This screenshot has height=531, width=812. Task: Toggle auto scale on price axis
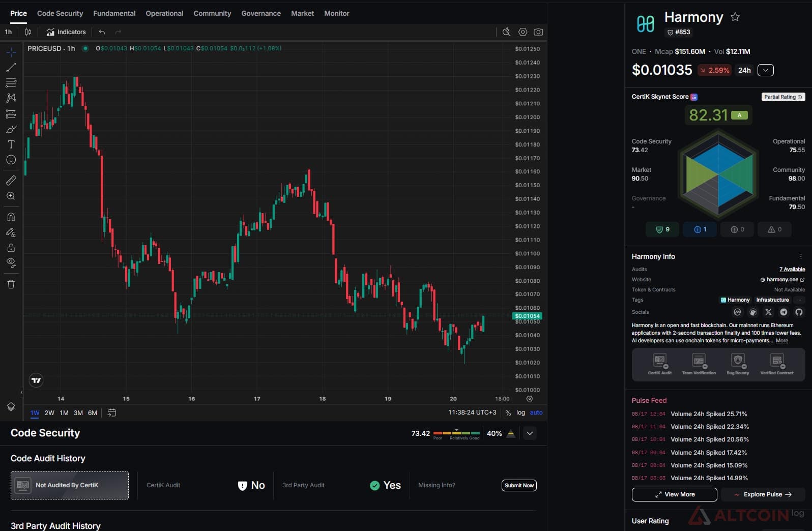pos(536,412)
